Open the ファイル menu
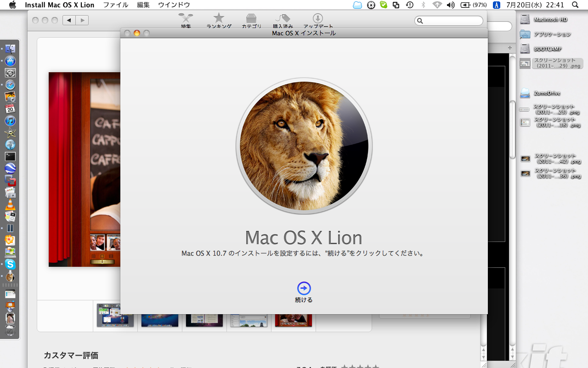Image resolution: width=588 pixels, height=368 pixels. point(115,5)
